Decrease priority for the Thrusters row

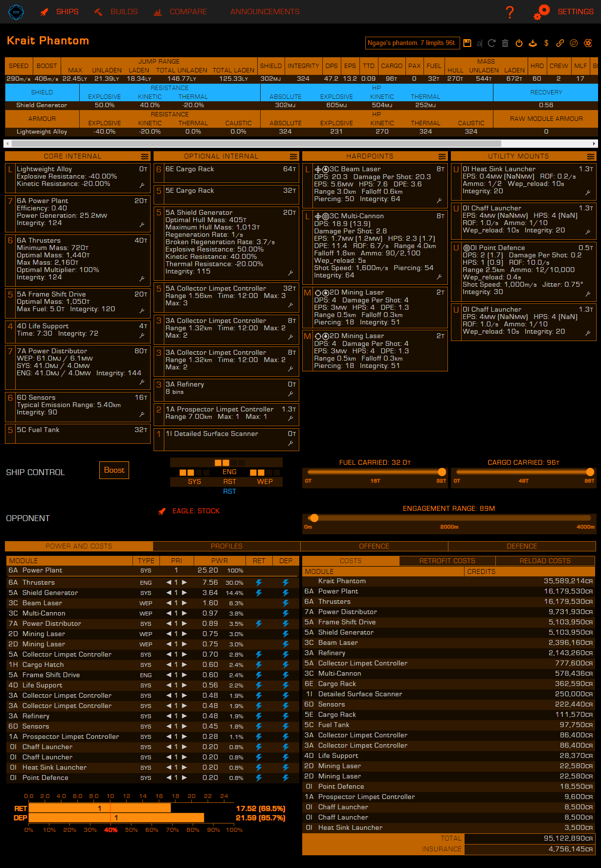click(169, 583)
